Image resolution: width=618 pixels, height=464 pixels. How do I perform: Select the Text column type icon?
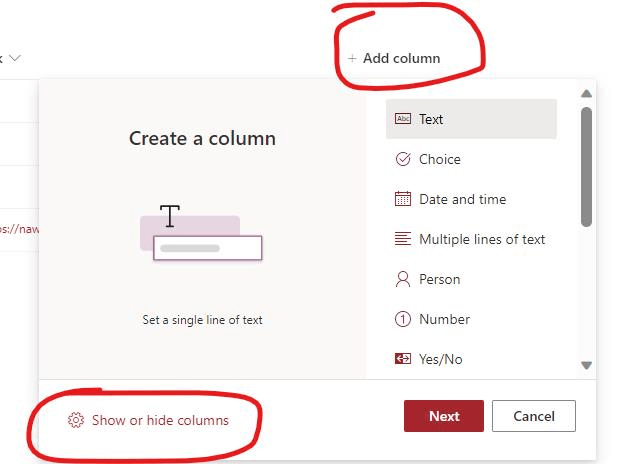403,119
